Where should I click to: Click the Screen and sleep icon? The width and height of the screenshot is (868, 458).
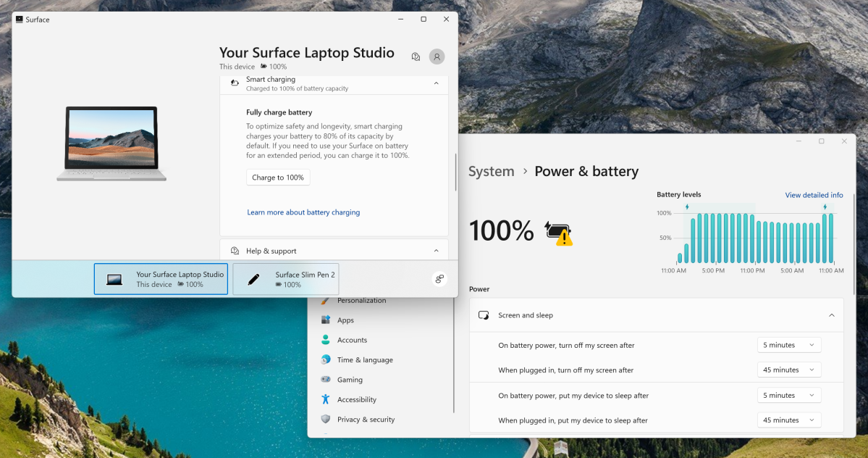[x=484, y=315]
